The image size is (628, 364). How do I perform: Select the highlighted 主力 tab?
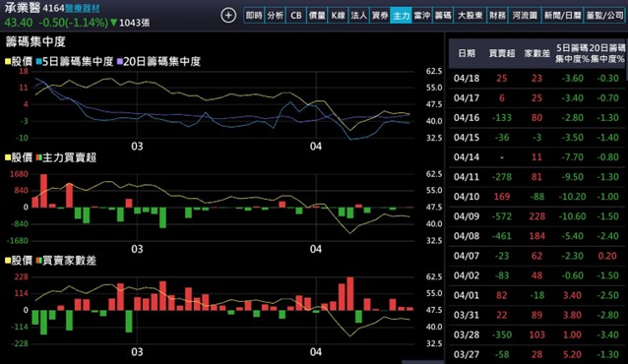[401, 15]
